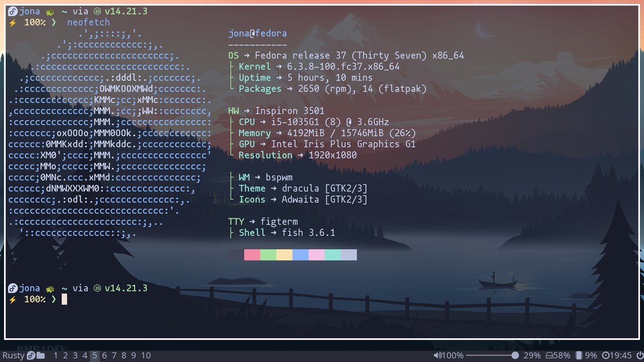Click the Memory line 4192MiB / 15746MiB

coord(322,133)
